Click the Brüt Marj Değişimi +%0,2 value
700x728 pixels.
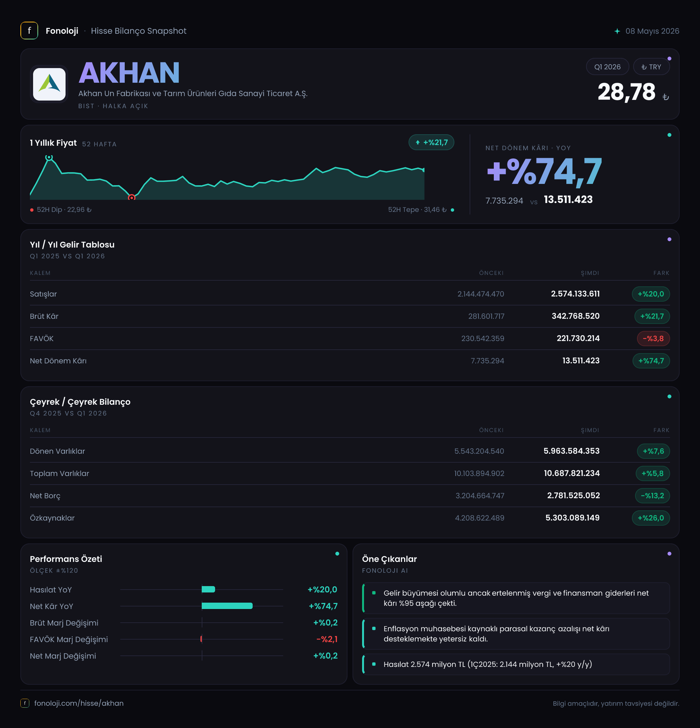click(325, 622)
